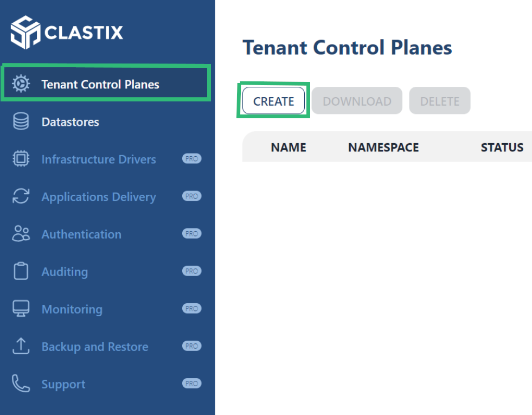Go to the Datastores section

(70, 122)
